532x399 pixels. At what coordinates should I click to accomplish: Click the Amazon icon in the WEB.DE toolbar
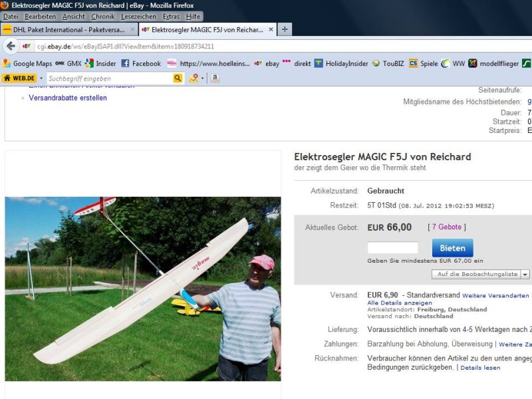pyautogui.click(x=214, y=78)
